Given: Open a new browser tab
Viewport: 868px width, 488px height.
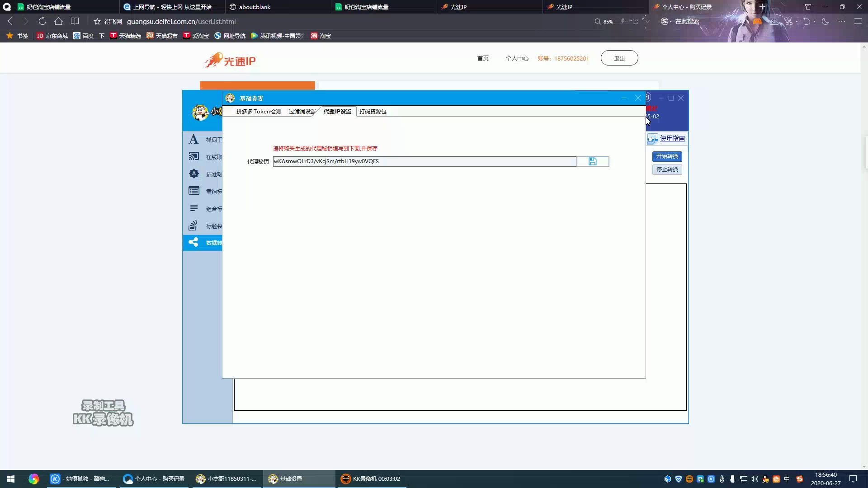Looking at the screenshot, I should (x=763, y=7).
